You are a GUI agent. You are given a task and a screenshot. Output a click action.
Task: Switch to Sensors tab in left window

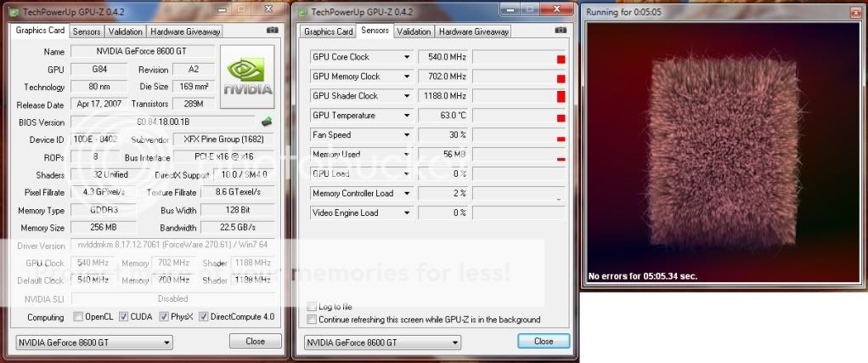coord(87,31)
